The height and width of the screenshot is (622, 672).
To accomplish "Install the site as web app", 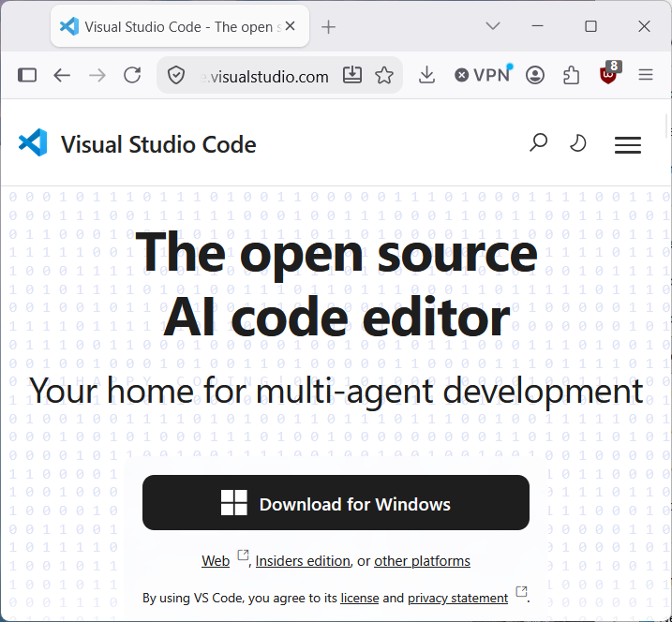I will click(352, 75).
